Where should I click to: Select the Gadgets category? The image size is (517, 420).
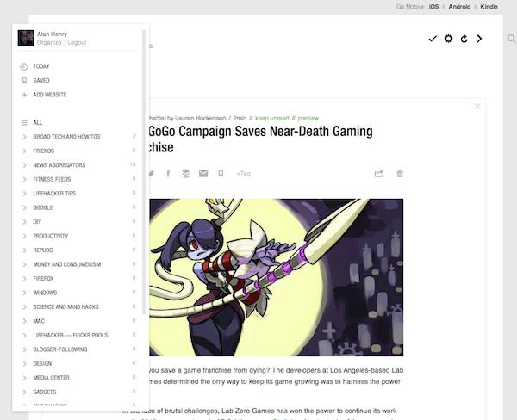tap(45, 392)
